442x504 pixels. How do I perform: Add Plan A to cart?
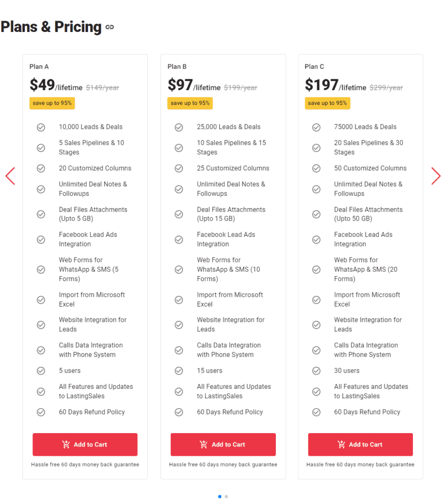tap(85, 444)
